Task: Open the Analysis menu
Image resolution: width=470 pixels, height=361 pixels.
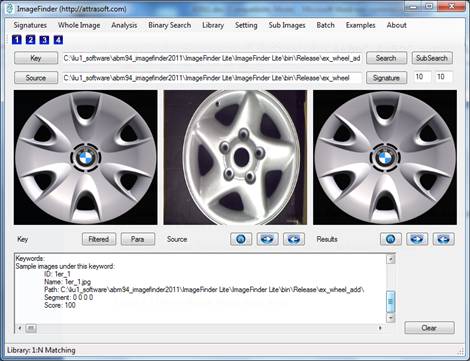Action: 124,25
